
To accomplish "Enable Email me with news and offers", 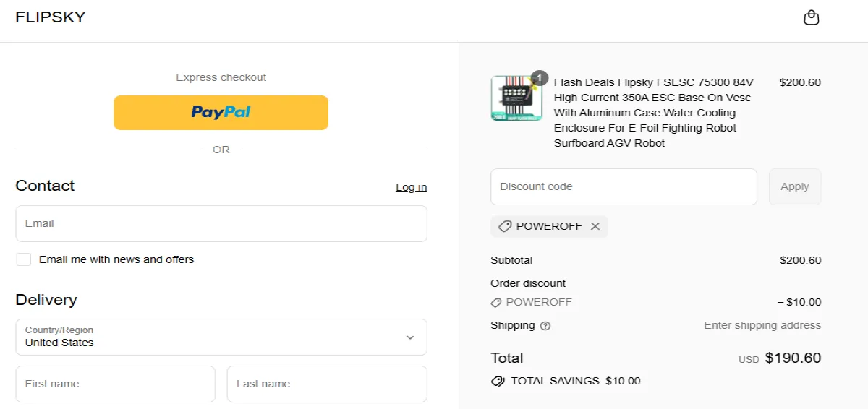I will [24, 259].
